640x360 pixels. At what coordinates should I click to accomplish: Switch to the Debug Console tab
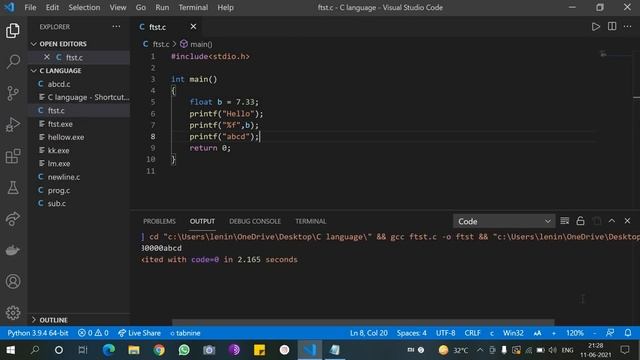tap(255, 221)
